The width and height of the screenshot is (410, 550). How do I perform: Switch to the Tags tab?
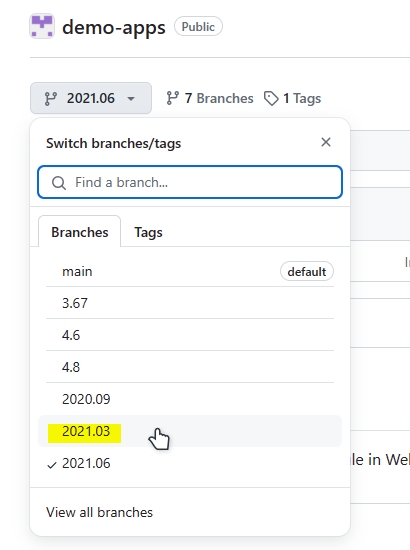[148, 232]
